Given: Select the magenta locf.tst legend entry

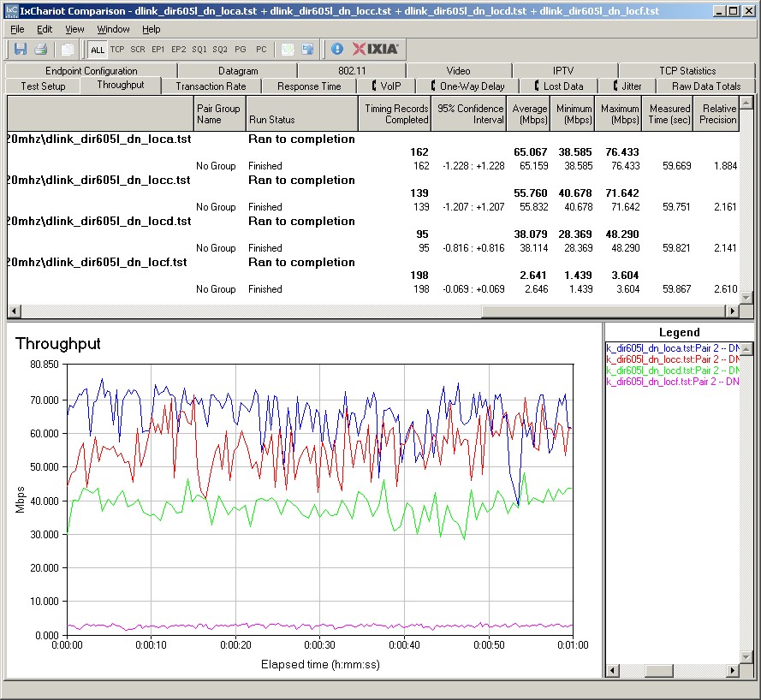Looking at the screenshot, I should tap(673, 382).
